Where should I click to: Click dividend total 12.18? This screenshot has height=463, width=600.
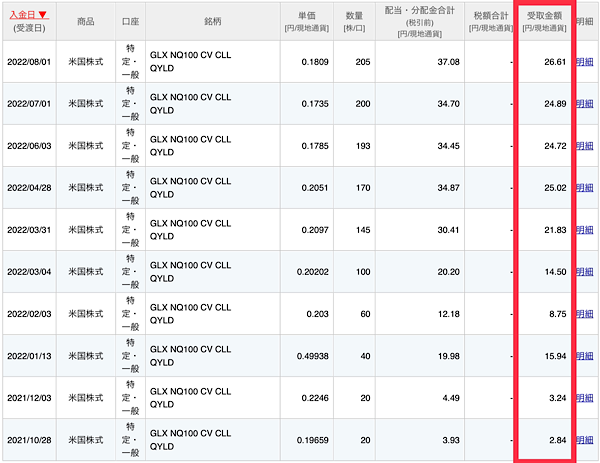click(448, 314)
